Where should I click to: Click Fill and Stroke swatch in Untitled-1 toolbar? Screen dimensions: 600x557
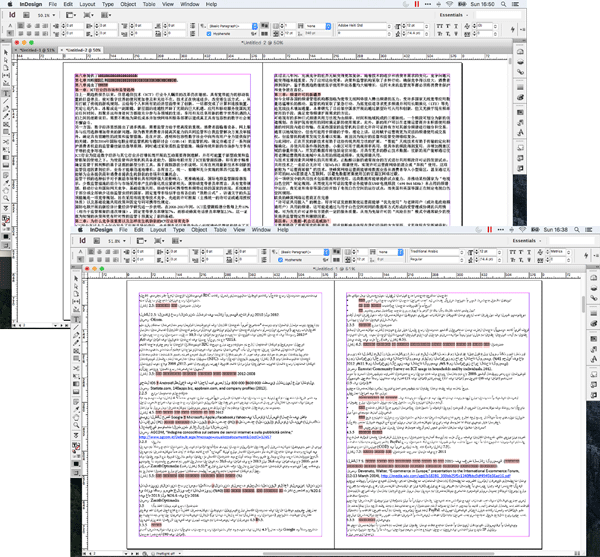[x=76, y=446]
